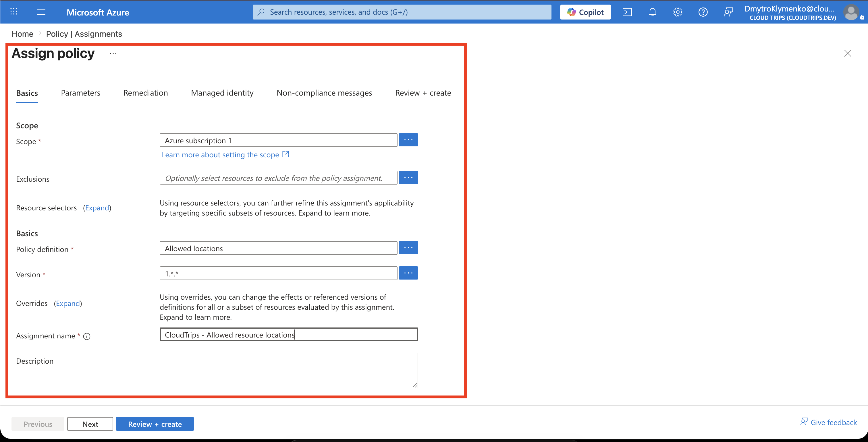
Task: Click the Next button
Action: point(90,424)
